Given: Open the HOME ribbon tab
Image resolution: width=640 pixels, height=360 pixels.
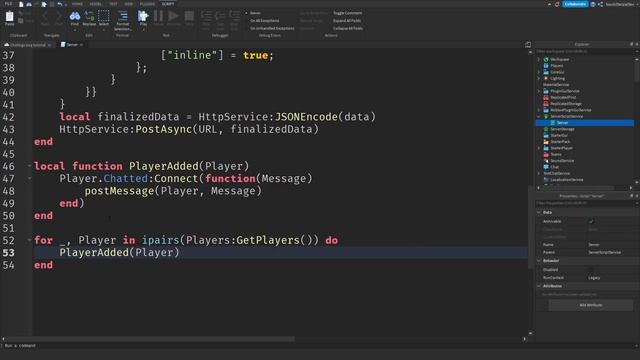Looking at the screenshot, I should (77, 4).
